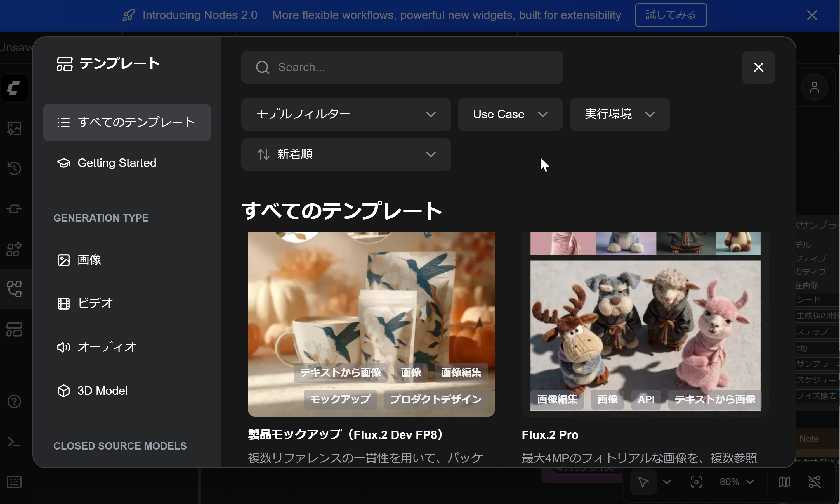
Task: Expand the モデルフィルター dropdown
Action: point(346,114)
